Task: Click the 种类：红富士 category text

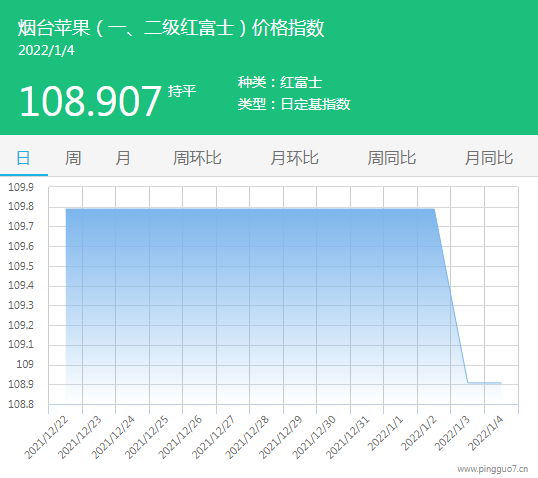Action: [280, 83]
